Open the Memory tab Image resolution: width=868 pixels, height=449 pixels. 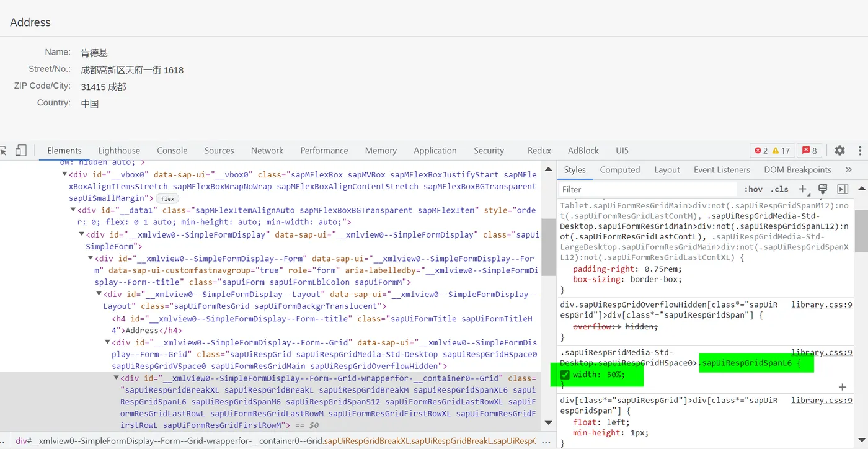381,151
